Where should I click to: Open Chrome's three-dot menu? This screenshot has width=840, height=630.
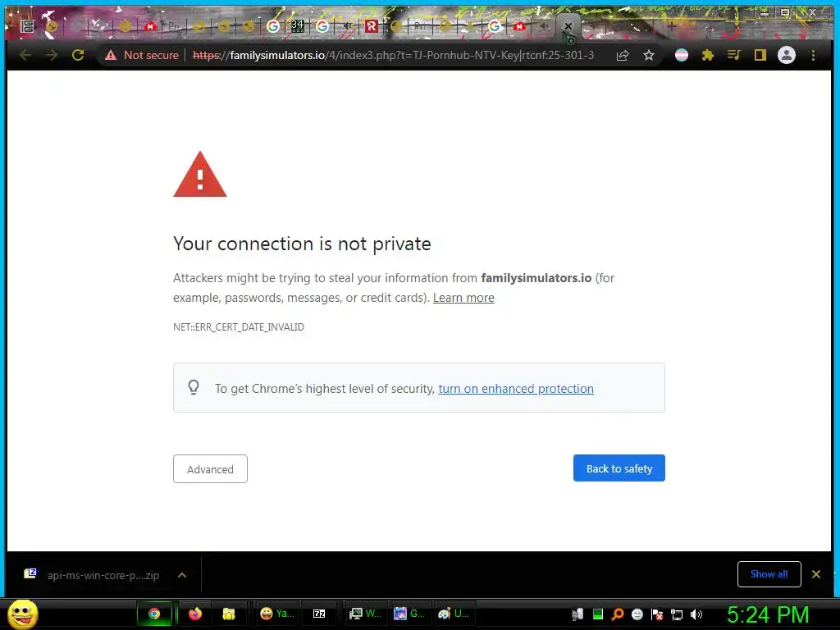coord(813,55)
